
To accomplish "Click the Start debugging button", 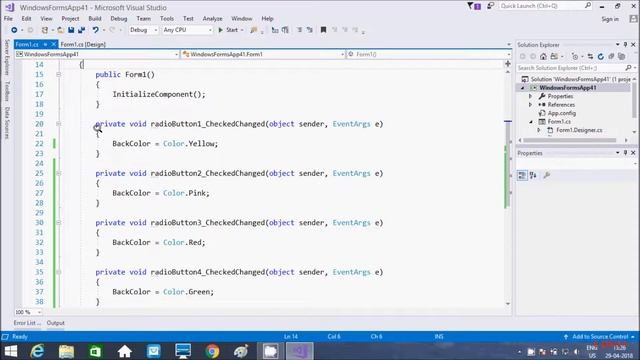I will pyautogui.click(x=231, y=30).
